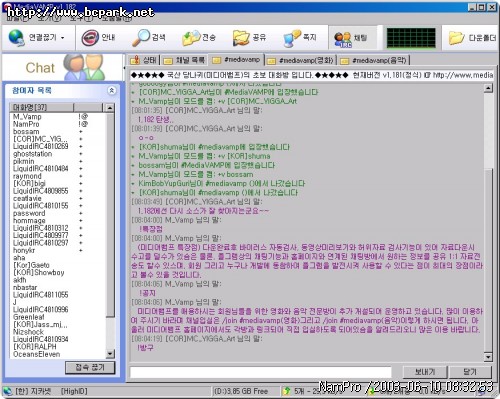
Task: Click the 연결끊기 globe icon
Action: (16, 38)
